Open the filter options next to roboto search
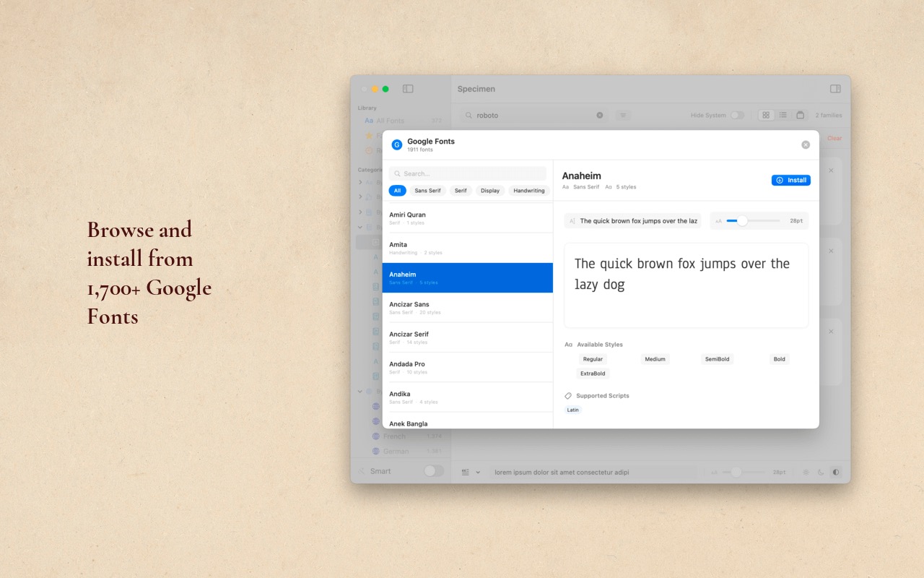The width and height of the screenshot is (924, 578). click(624, 115)
